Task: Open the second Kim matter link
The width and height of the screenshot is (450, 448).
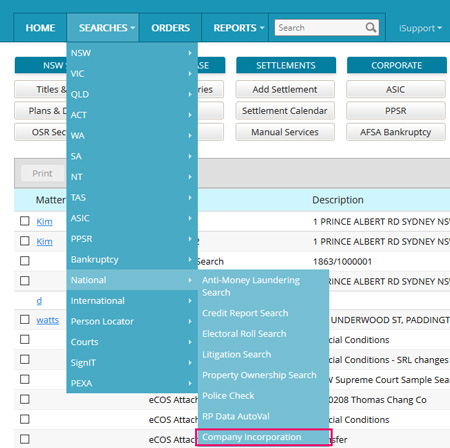Action: click(x=44, y=242)
